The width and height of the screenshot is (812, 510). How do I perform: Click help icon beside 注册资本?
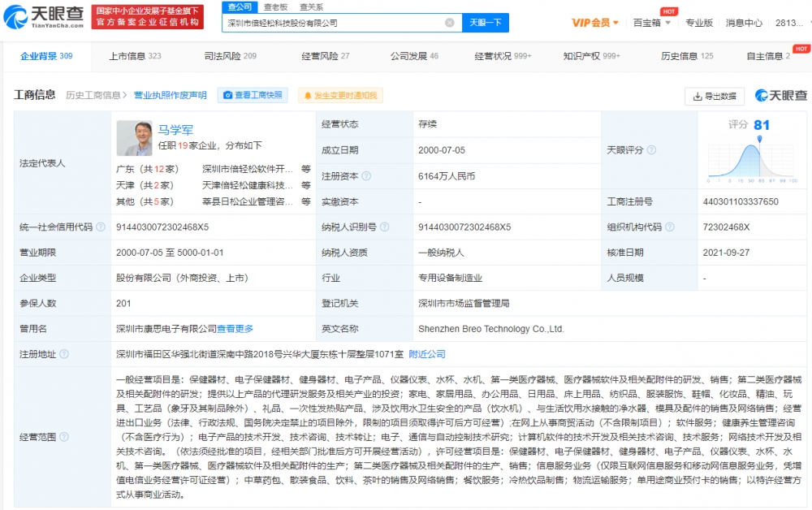pos(366,176)
